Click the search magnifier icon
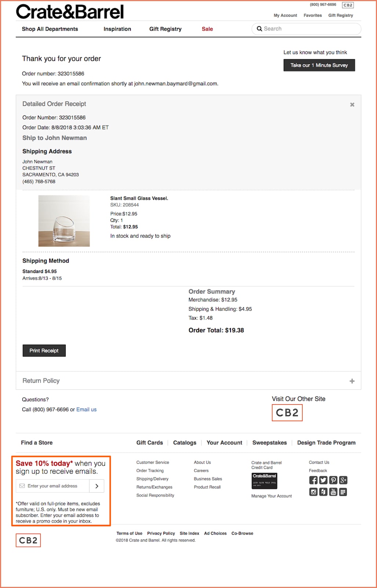This screenshot has height=588, width=377. (260, 29)
